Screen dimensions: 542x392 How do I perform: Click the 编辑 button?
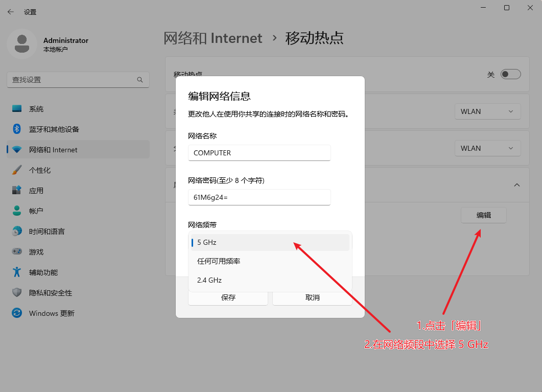(x=484, y=215)
